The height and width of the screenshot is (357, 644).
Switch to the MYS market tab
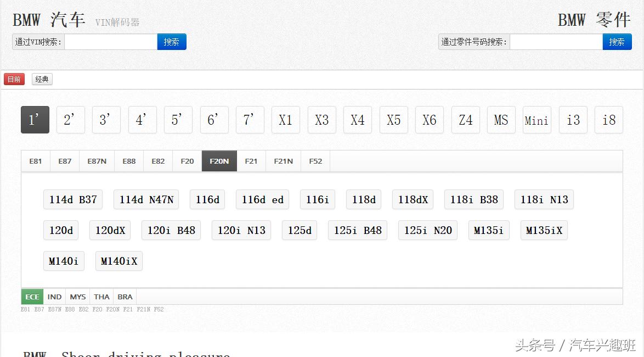click(x=78, y=297)
